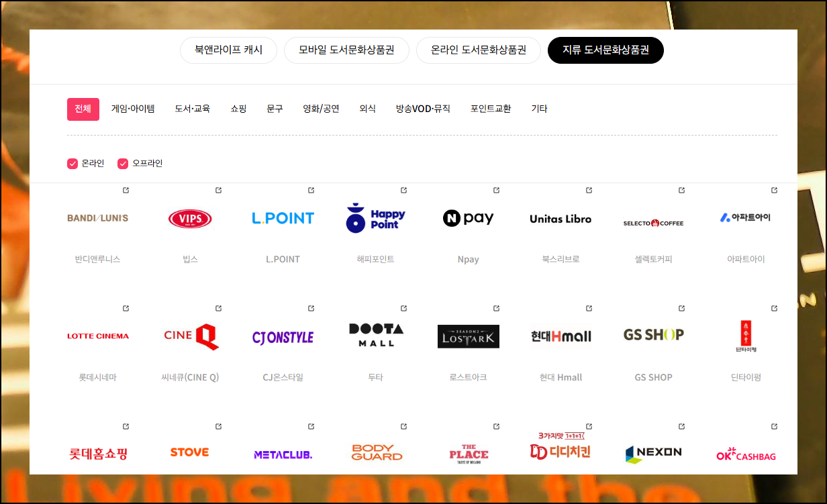Open external link icon above VIPS

(x=218, y=191)
